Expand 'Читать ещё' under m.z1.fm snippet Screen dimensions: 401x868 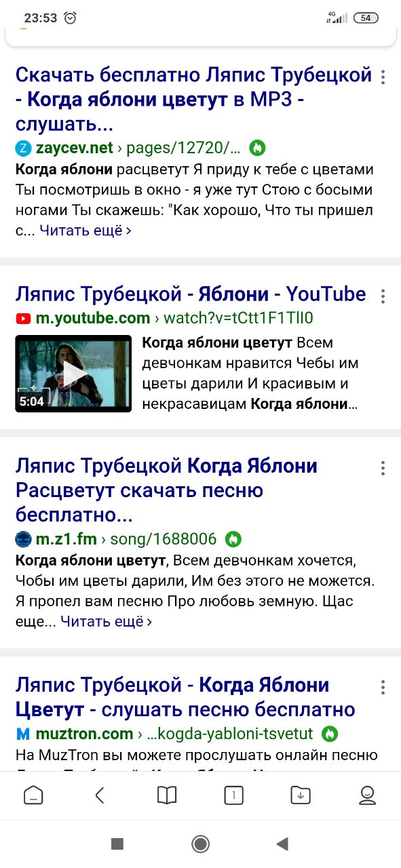point(107,621)
